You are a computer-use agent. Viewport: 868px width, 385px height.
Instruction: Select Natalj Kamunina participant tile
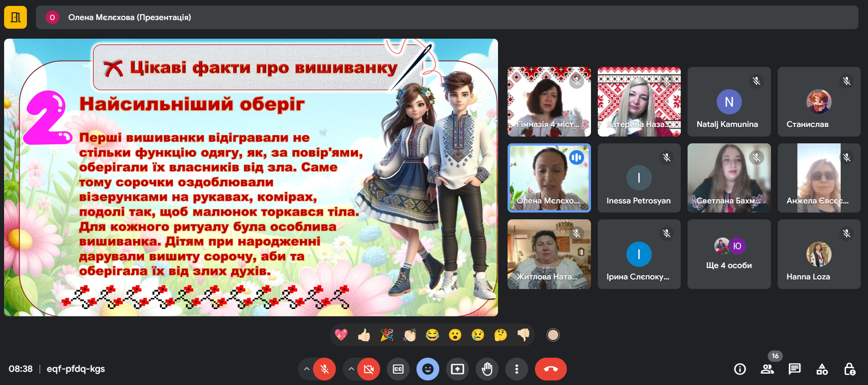pyautogui.click(x=729, y=102)
